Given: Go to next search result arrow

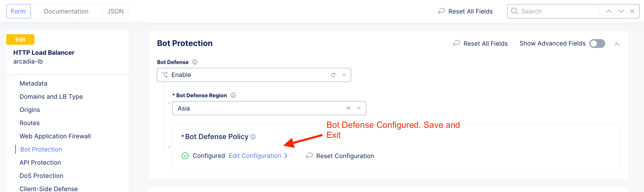Looking at the screenshot, I should click(x=621, y=11).
